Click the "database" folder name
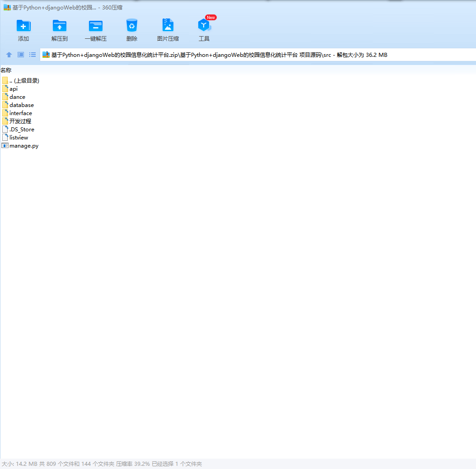Image resolution: width=476 pixels, height=469 pixels. 22,105
